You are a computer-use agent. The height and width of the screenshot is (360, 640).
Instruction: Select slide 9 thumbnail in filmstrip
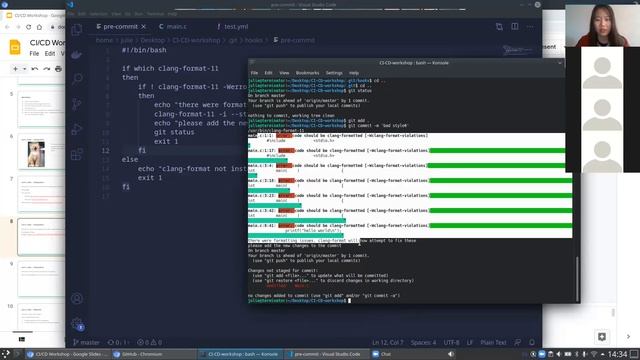[41, 279]
